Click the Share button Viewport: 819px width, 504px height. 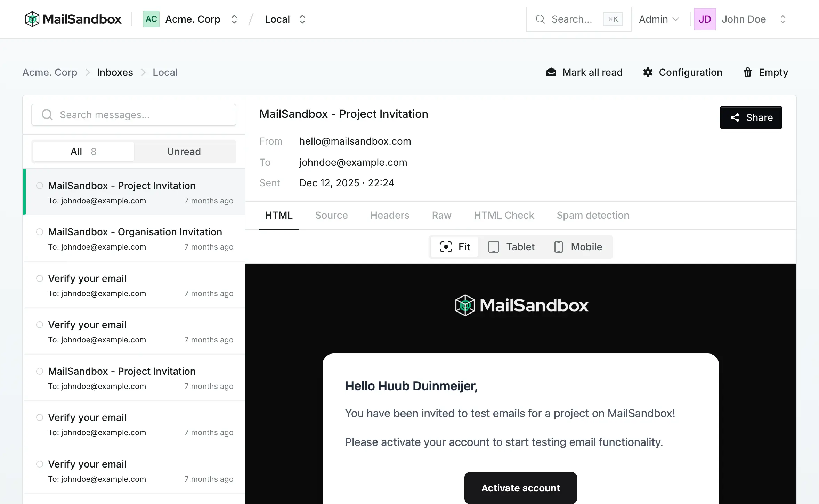[751, 117]
